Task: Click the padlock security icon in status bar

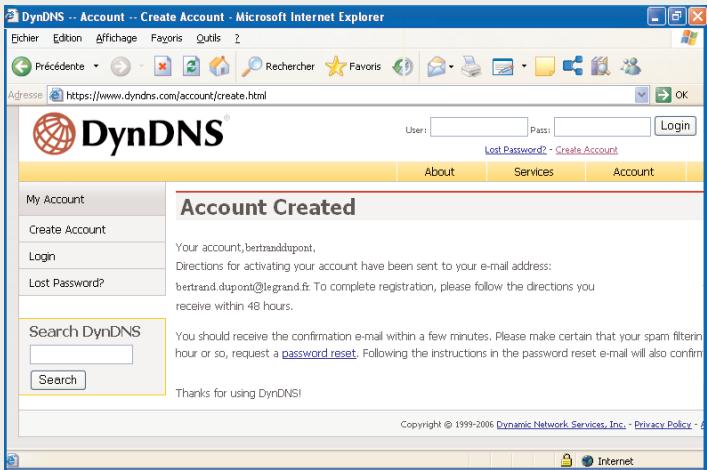Action: tap(566, 460)
